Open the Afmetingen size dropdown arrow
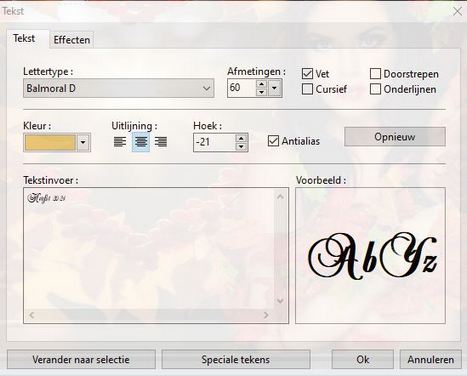The width and height of the screenshot is (467, 376). (275, 88)
